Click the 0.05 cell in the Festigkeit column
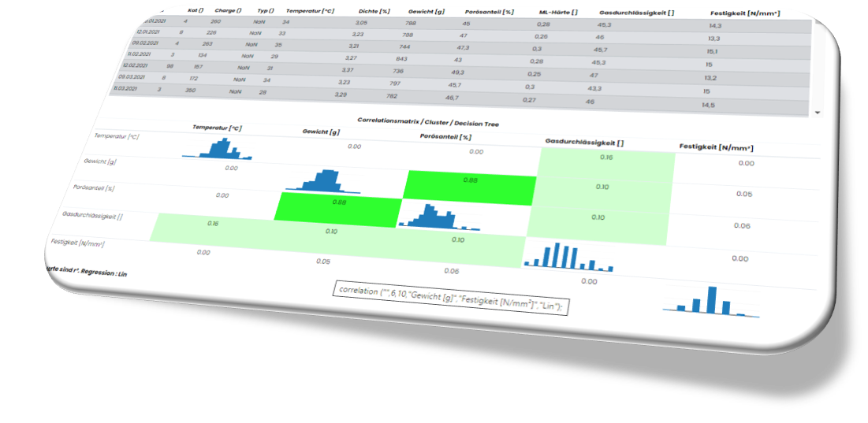The image size is (868, 423). [743, 194]
